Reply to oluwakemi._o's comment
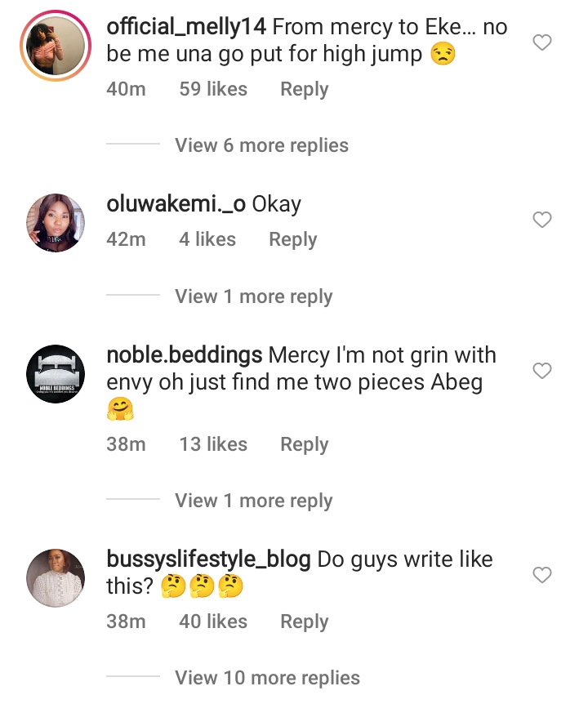The height and width of the screenshot is (704, 588). [292, 239]
